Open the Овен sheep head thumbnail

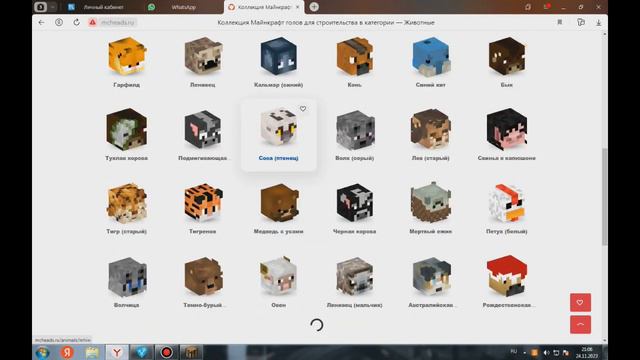point(279,276)
